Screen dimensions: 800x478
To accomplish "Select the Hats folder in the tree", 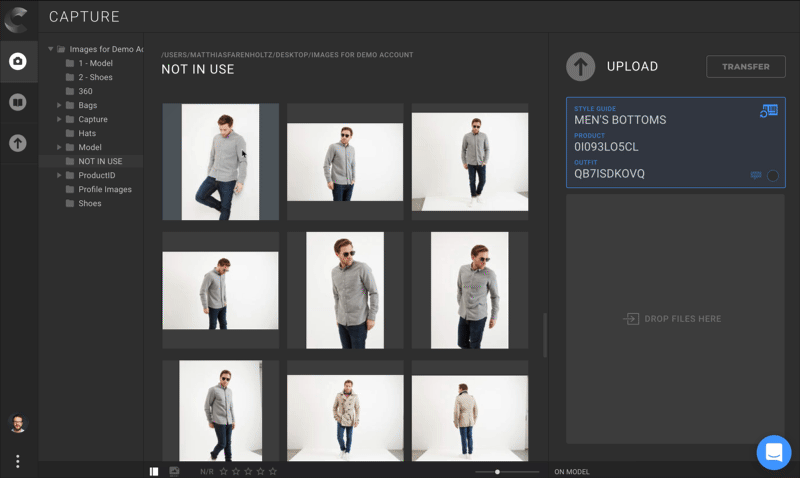I will pyautogui.click(x=87, y=133).
